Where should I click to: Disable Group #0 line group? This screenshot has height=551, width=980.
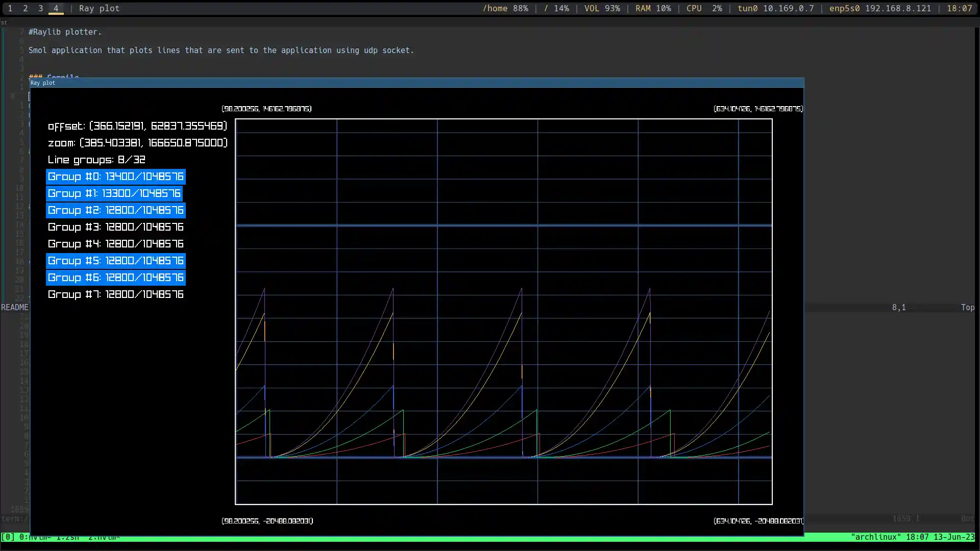click(x=115, y=177)
